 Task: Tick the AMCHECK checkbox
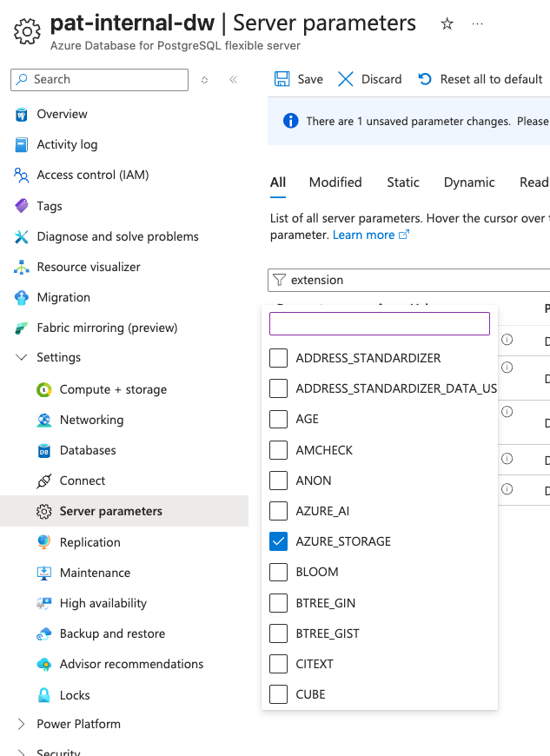[x=278, y=450]
